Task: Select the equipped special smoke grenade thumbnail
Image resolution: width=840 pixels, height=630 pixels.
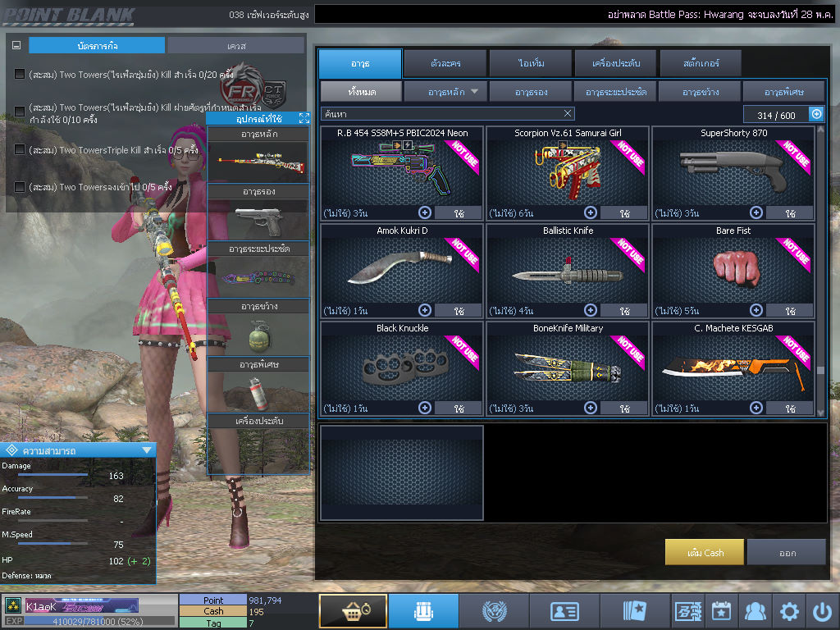Action: [x=258, y=393]
